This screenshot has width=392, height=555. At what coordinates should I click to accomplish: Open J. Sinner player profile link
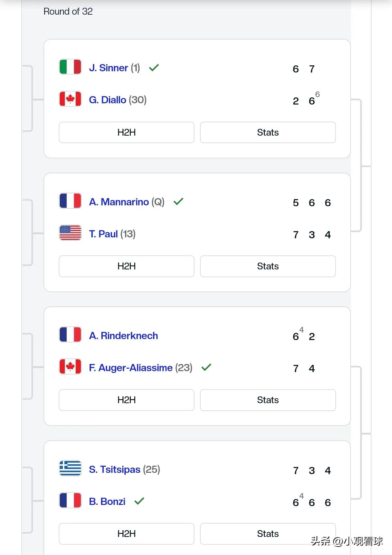tap(108, 68)
